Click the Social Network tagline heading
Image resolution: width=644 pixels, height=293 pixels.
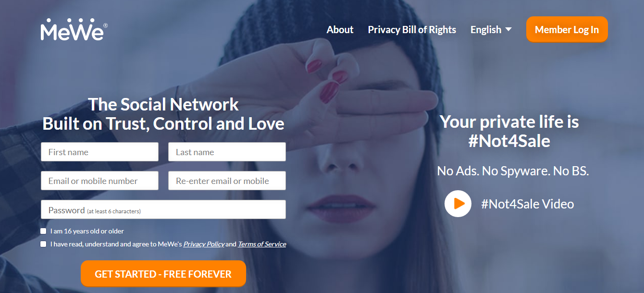[163, 114]
